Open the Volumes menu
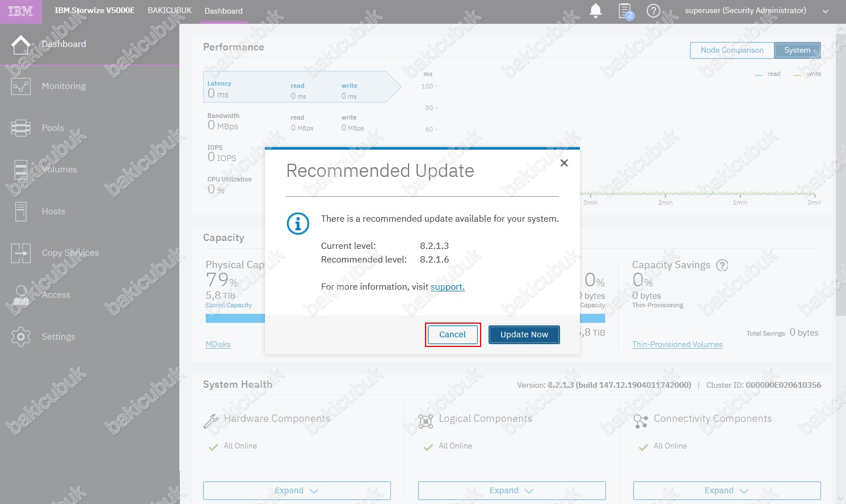 (x=59, y=170)
